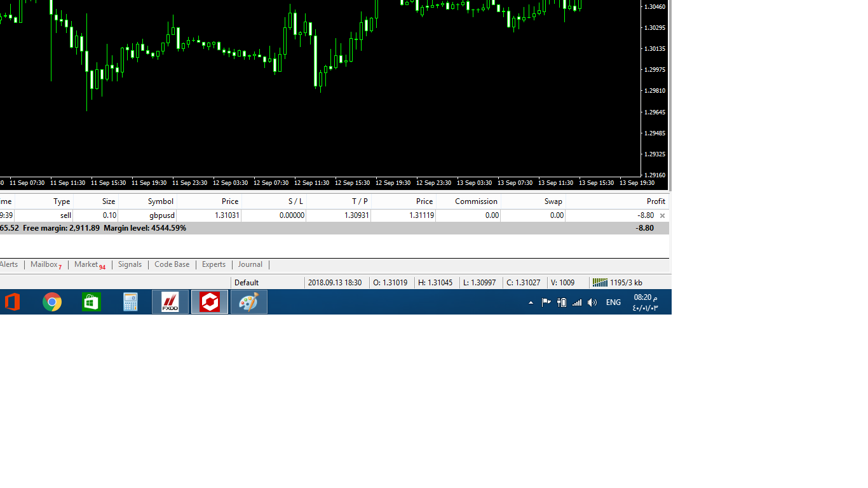Check the battery power tray icon
Viewport: 868px width, 488px height.
click(562, 302)
